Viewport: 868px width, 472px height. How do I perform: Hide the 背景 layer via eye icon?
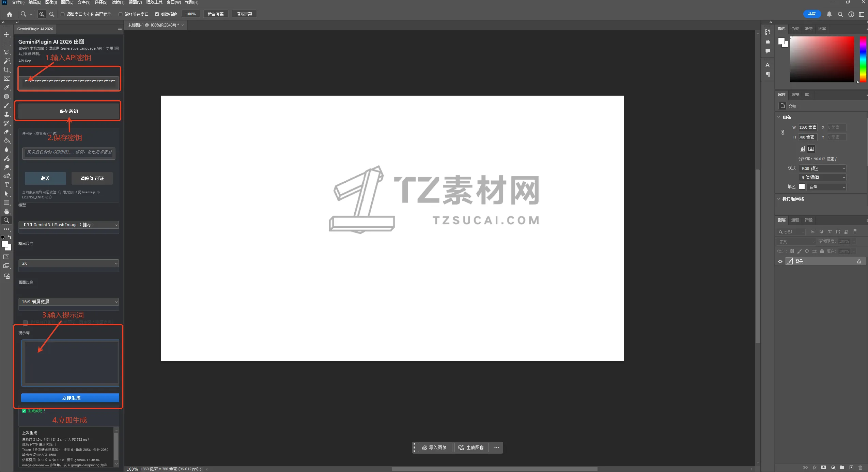pyautogui.click(x=780, y=261)
